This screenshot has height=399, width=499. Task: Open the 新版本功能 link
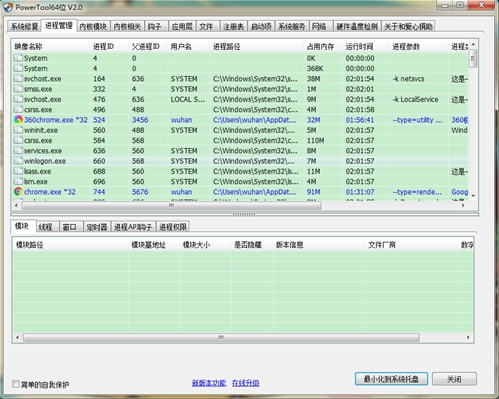pyautogui.click(x=209, y=383)
